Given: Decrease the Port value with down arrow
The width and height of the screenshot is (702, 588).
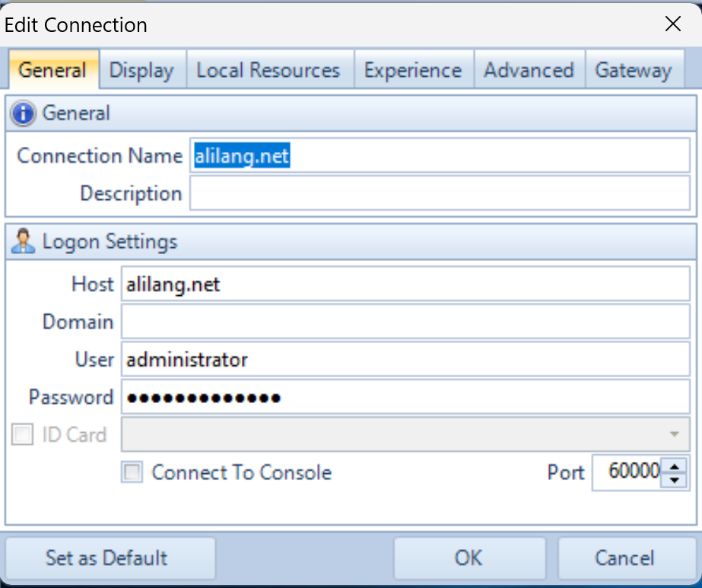Looking at the screenshot, I should 674,480.
